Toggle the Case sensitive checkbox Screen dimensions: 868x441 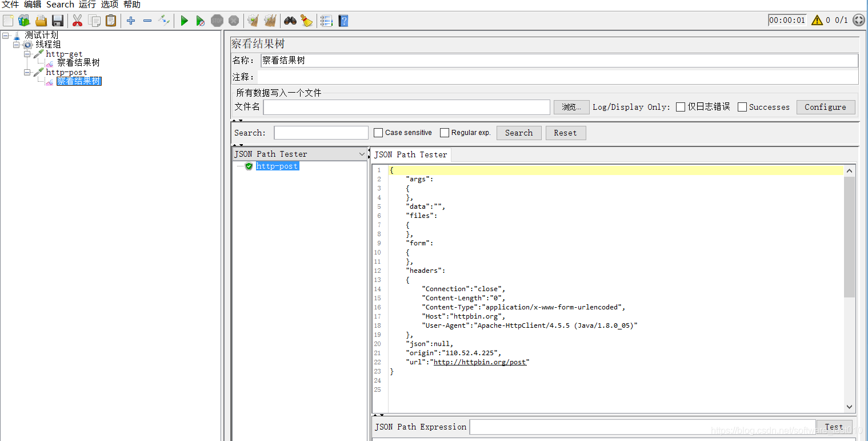(x=378, y=133)
